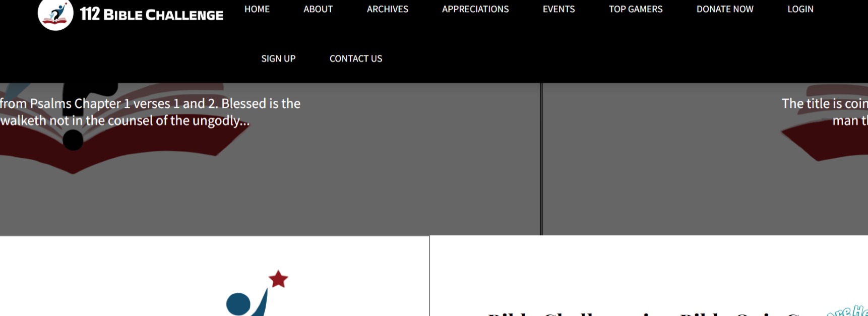Click the slide text about Psalms Chapter 1
This screenshot has width=868, height=316.
(x=150, y=104)
